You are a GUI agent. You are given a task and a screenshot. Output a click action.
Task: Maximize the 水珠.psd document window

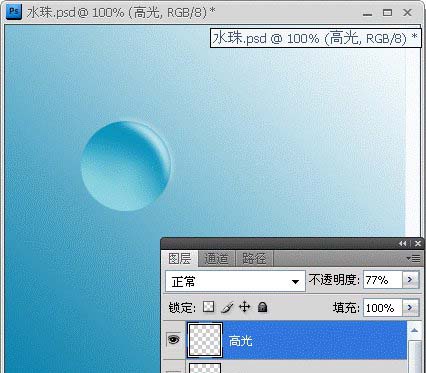[387, 13]
